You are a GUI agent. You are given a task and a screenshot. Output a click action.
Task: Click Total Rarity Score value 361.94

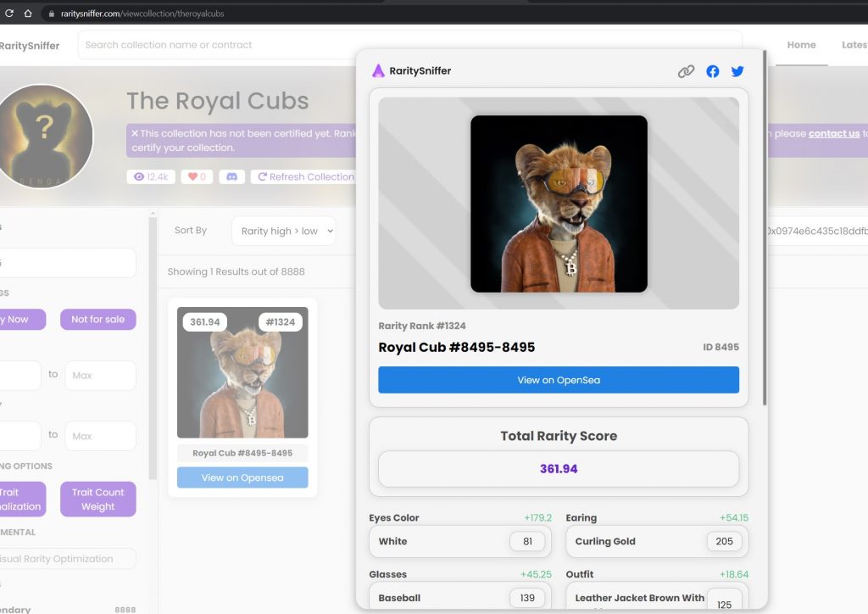pos(559,469)
